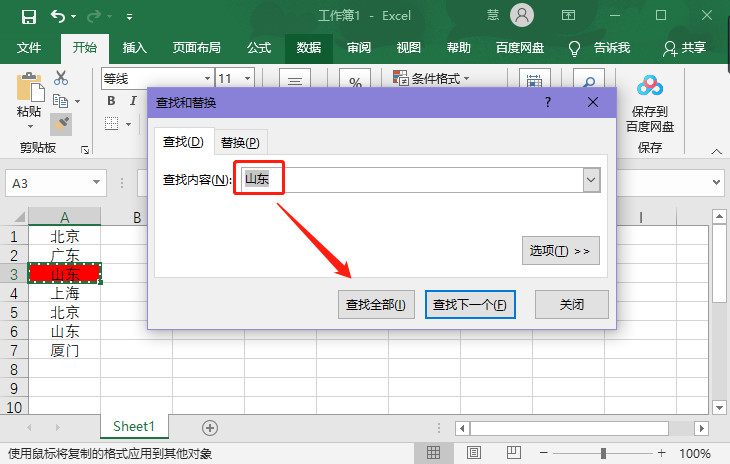Click the 保存到百度网盘 cloud icon
This screenshot has width=730, height=464.
[x=650, y=86]
